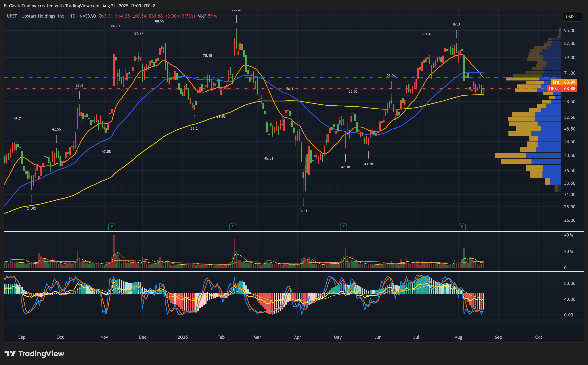588x365 pixels.
Task: Click the 1D interval in the chart legend
Action: pyautogui.click(x=73, y=16)
